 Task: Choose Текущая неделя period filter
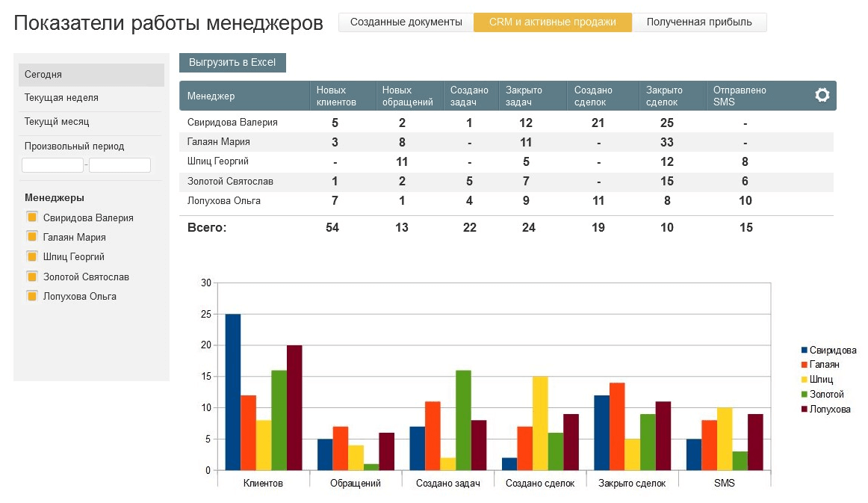[91, 98]
